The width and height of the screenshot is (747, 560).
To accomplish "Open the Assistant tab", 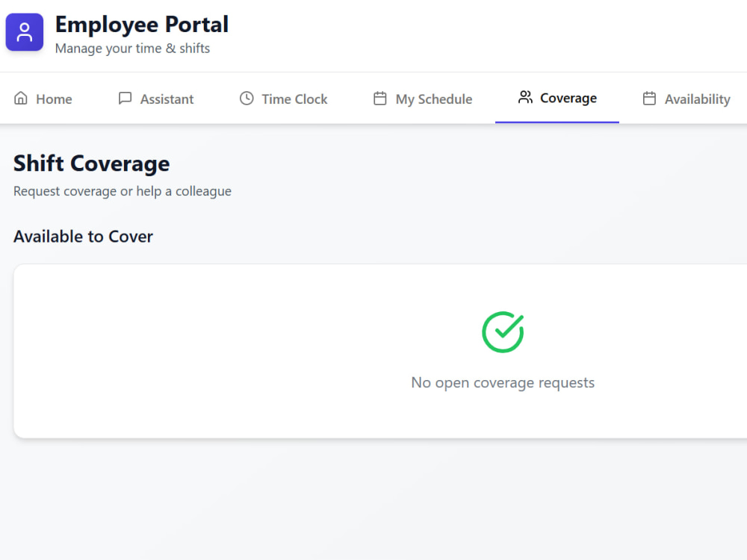I will 156,99.
